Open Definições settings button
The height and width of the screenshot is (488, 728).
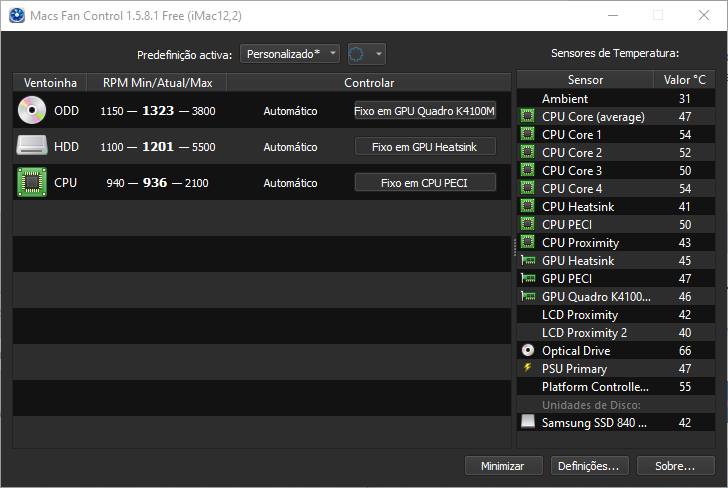pos(589,466)
